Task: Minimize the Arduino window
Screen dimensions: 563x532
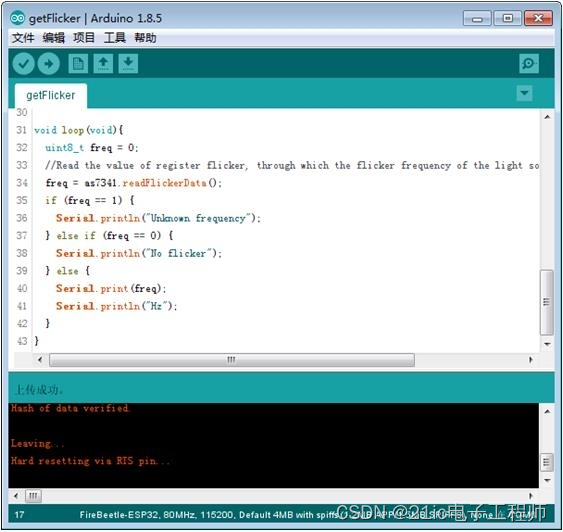Action: point(477,18)
